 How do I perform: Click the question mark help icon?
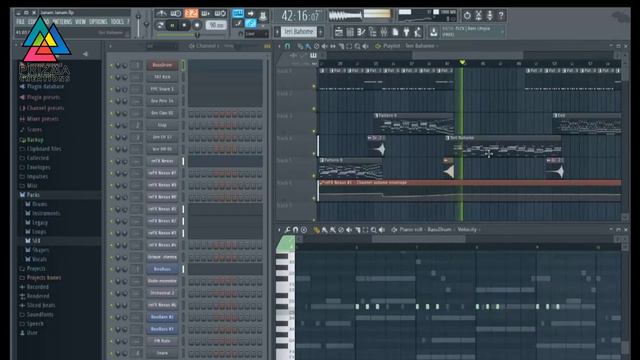(x=501, y=16)
